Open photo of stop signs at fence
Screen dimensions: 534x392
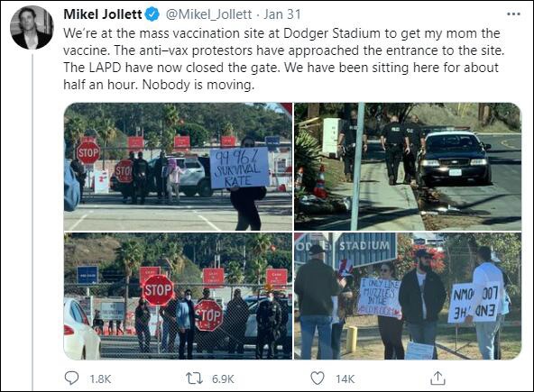click(178, 296)
